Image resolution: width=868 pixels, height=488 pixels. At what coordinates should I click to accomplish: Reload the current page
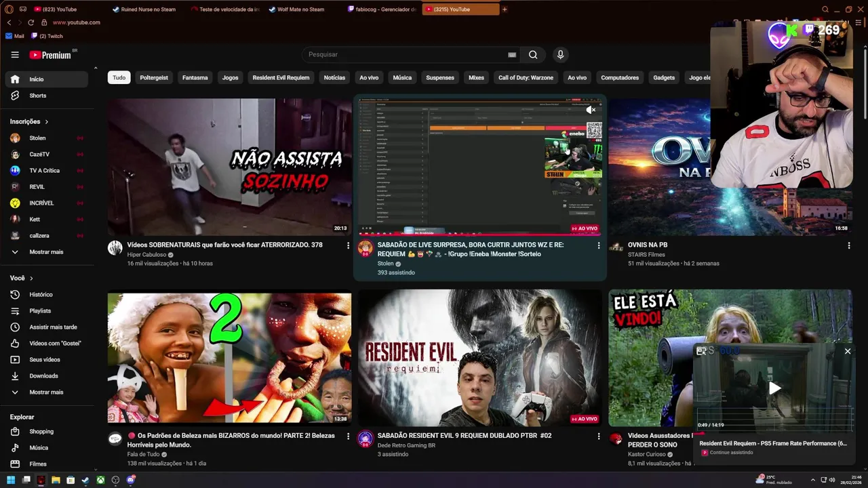click(31, 22)
